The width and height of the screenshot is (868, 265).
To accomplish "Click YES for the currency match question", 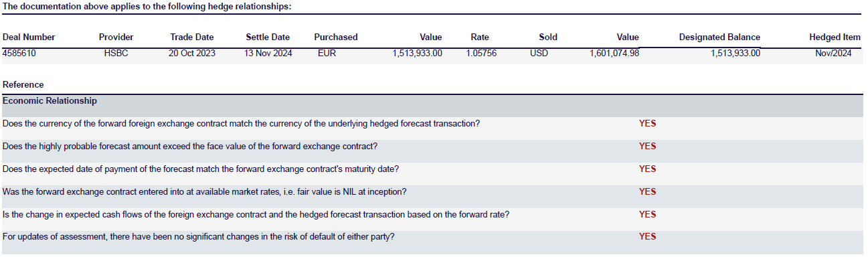I will coord(647,124).
